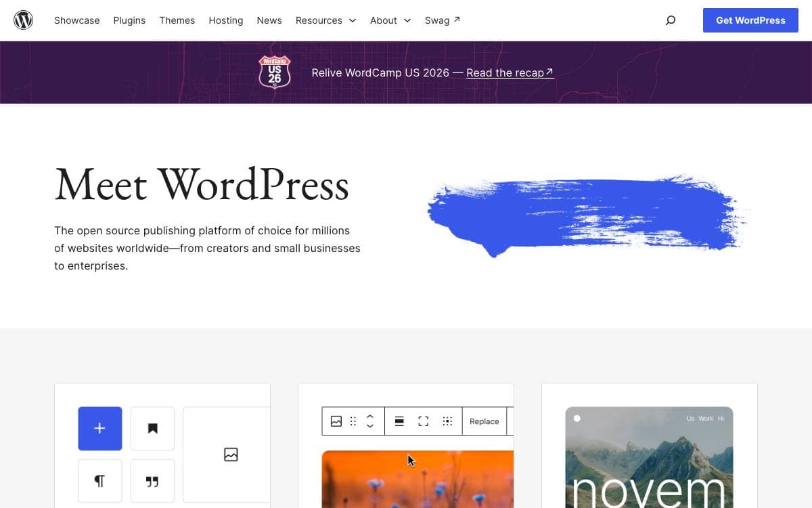The image size is (812, 508).
Task: Click the dotted grid toolbar icon
Action: (447, 421)
